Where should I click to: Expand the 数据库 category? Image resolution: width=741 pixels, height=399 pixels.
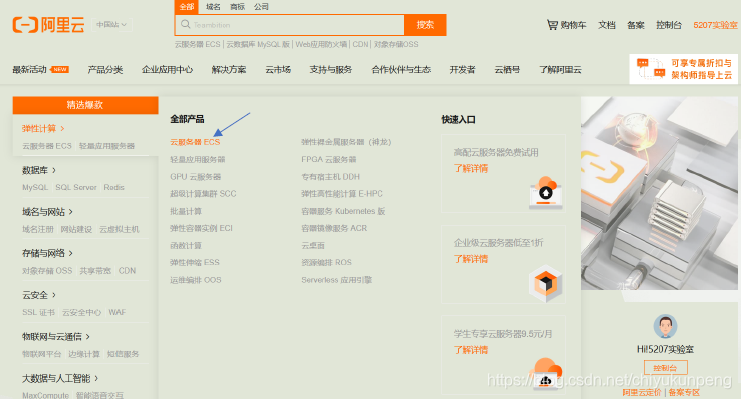click(39, 170)
